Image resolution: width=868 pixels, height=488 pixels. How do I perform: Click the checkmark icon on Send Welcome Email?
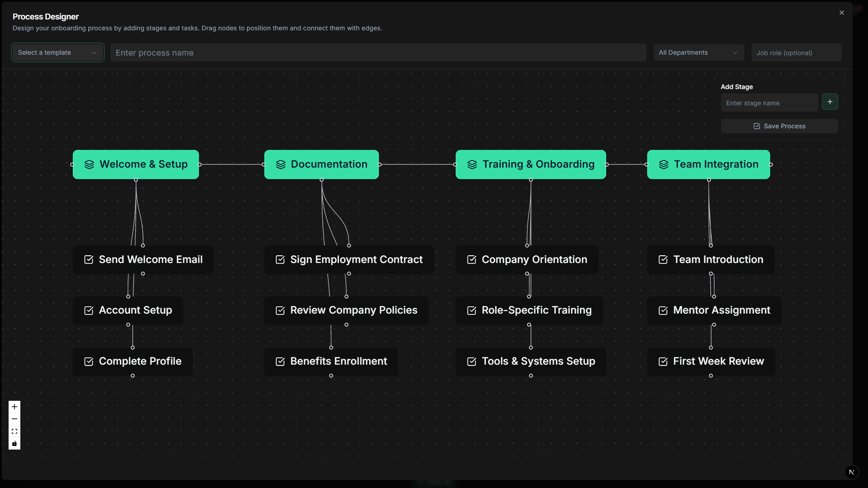88,259
